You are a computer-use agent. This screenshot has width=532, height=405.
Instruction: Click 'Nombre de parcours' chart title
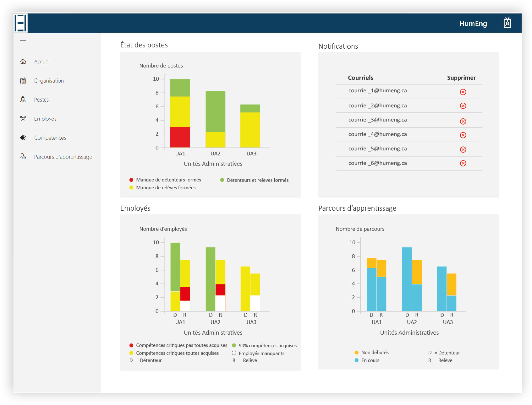[360, 229]
